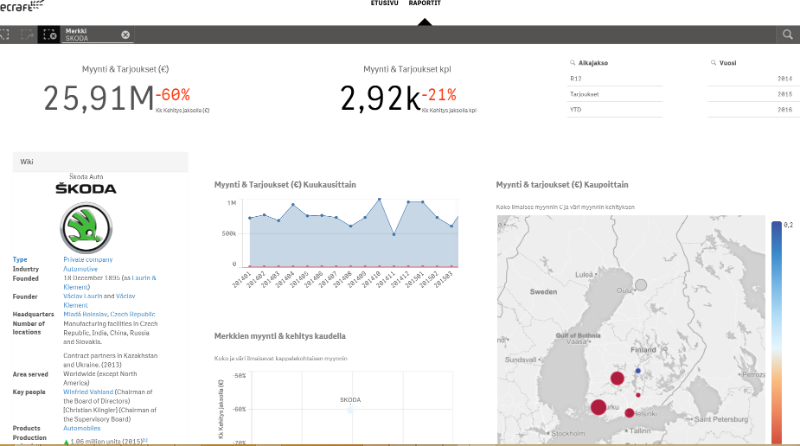The width and height of the screenshot is (800, 446).
Task: Click title Merkkien myynti & kehitys kaudella
Action: pos(280,336)
